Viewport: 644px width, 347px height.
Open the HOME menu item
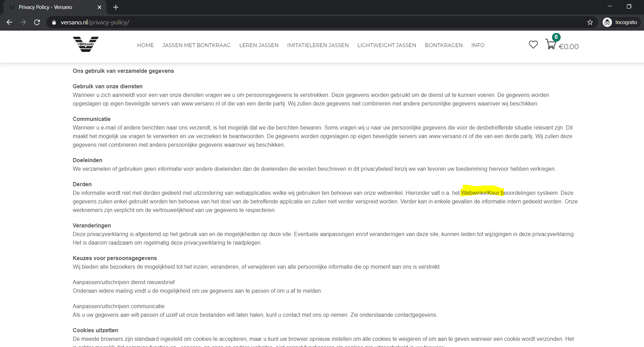click(145, 45)
